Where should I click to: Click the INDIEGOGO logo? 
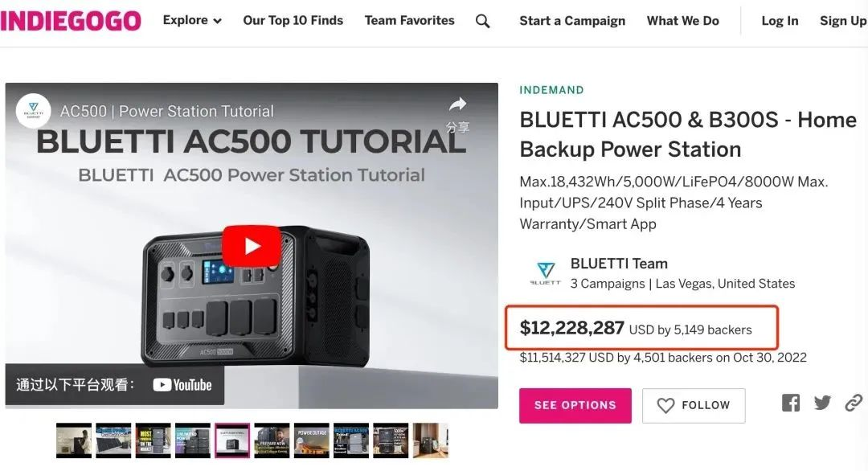(70, 21)
